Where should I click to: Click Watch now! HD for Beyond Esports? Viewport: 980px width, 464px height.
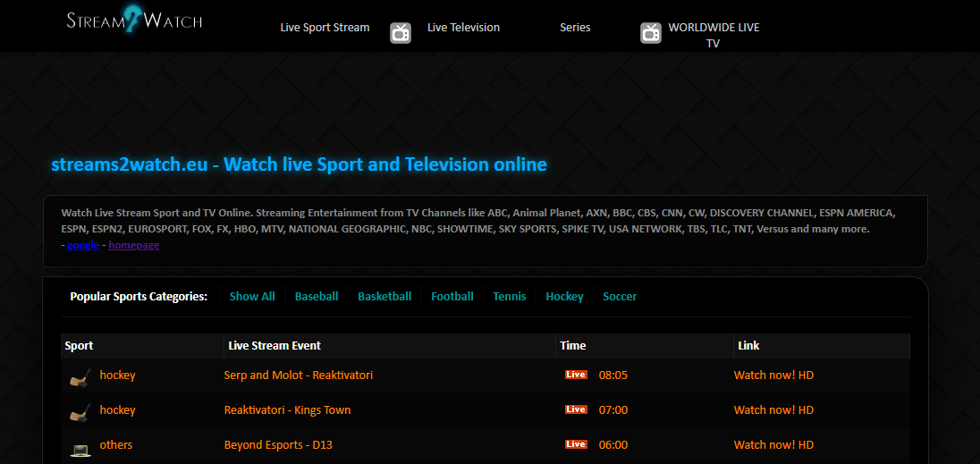tap(773, 445)
